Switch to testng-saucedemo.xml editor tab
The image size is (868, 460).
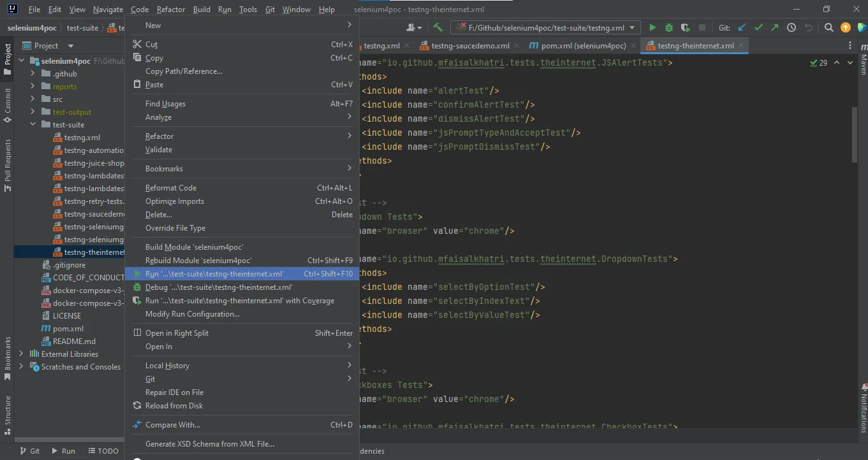[471, 46]
